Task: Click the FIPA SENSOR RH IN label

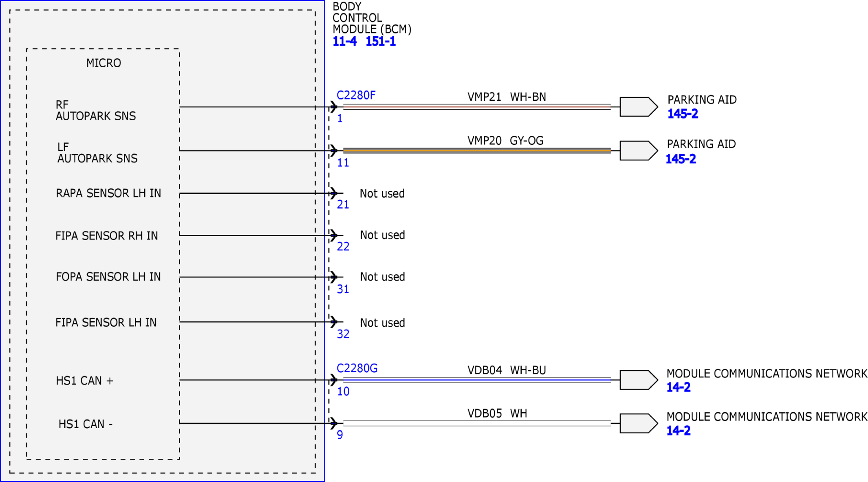Action: [x=107, y=236]
